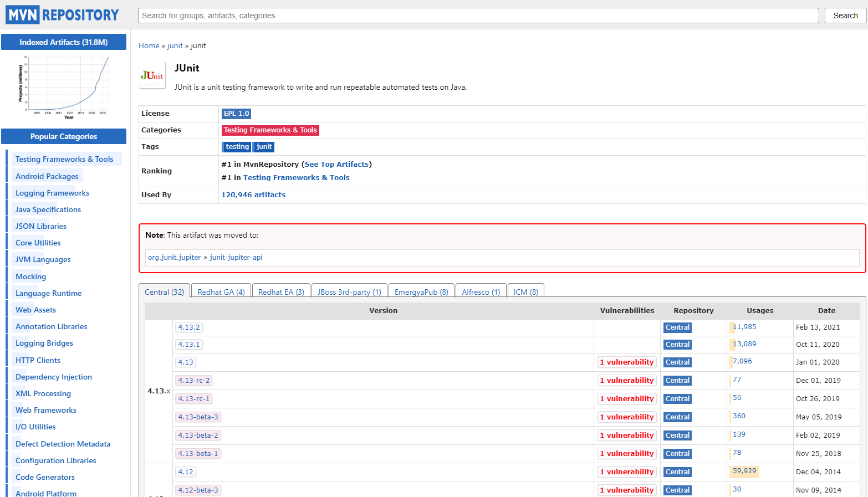
Task: Open Defect Detection Metadata category
Action: click(x=63, y=444)
